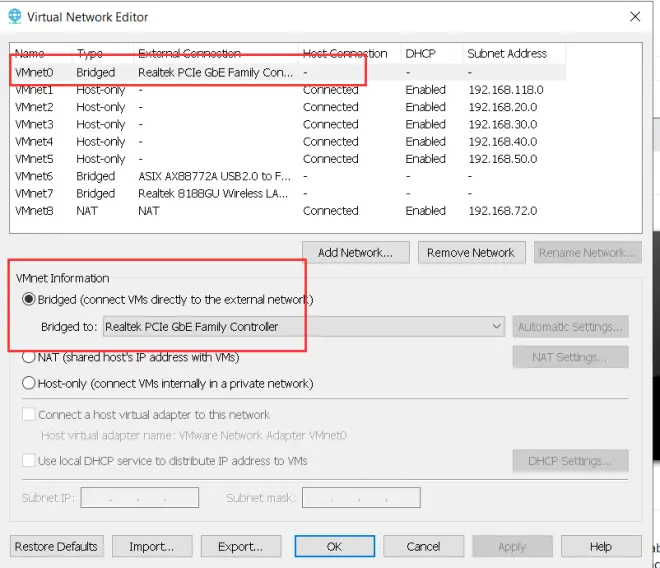Viewport: 660px width, 568px height.
Task: Click Restore Defaults
Action: tap(56, 547)
